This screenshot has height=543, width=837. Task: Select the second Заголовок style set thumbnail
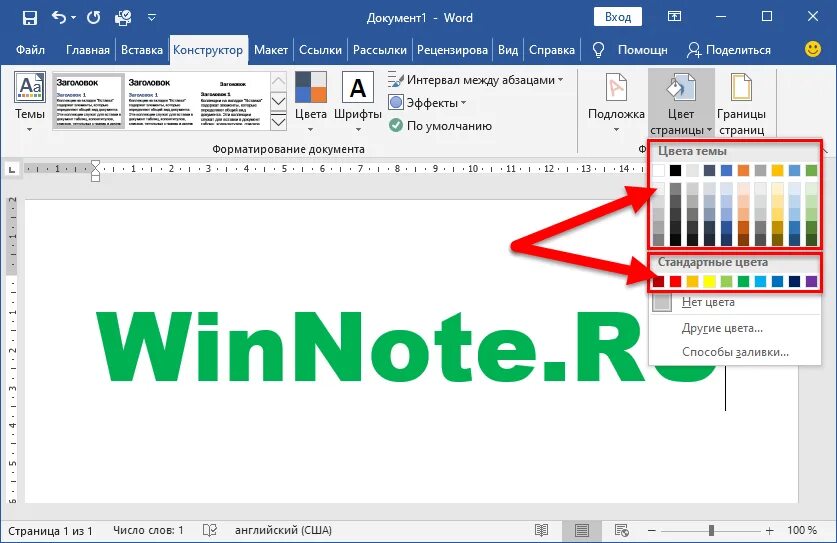pyautogui.click(x=161, y=101)
